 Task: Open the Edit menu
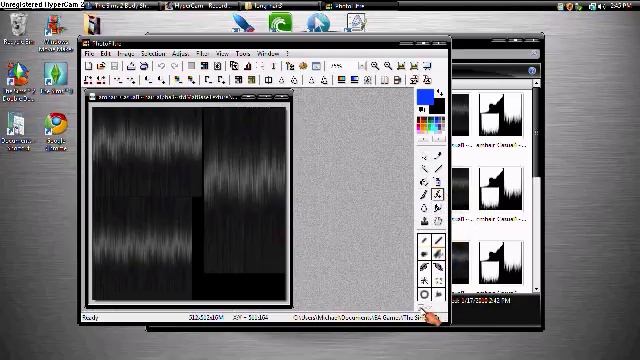click(x=105, y=53)
